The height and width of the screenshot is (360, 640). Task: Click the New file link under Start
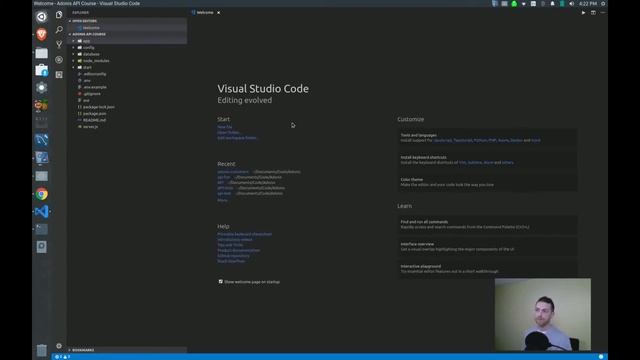point(224,127)
